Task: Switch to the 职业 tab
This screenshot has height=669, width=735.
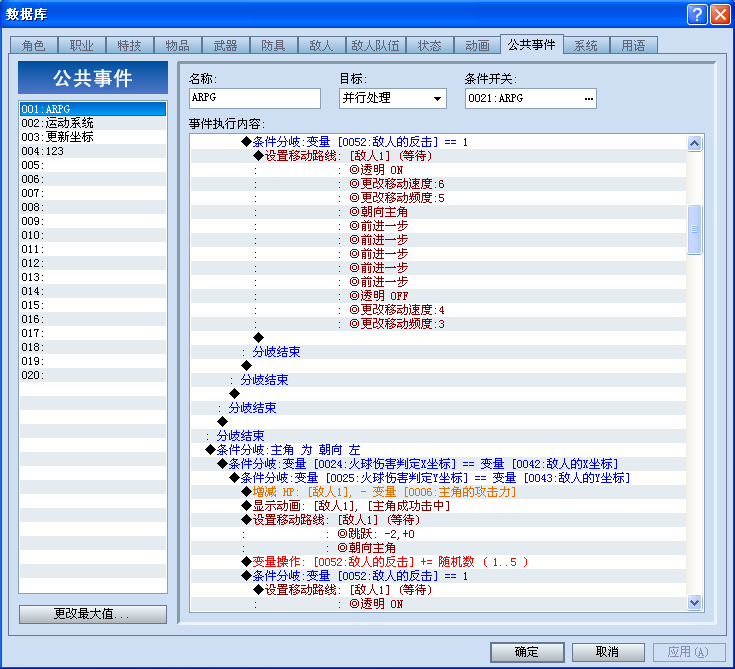Action: click(x=82, y=45)
